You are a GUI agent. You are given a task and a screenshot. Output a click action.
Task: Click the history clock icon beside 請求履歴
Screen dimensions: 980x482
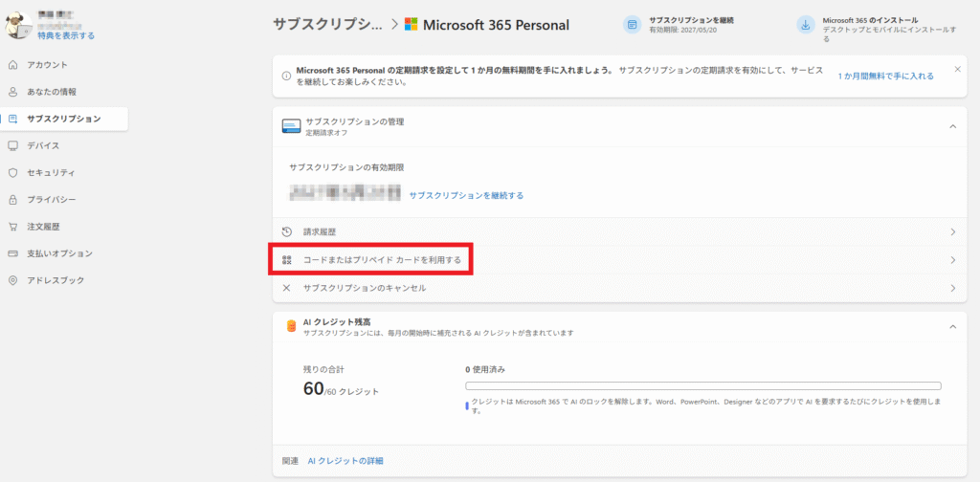click(x=287, y=231)
